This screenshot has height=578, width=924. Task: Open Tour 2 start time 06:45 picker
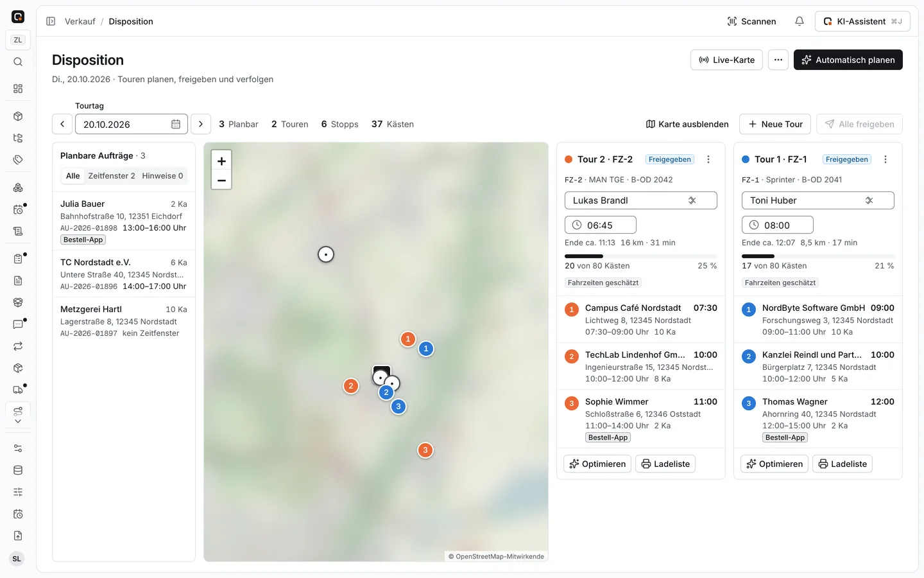pyautogui.click(x=601, y=225)
